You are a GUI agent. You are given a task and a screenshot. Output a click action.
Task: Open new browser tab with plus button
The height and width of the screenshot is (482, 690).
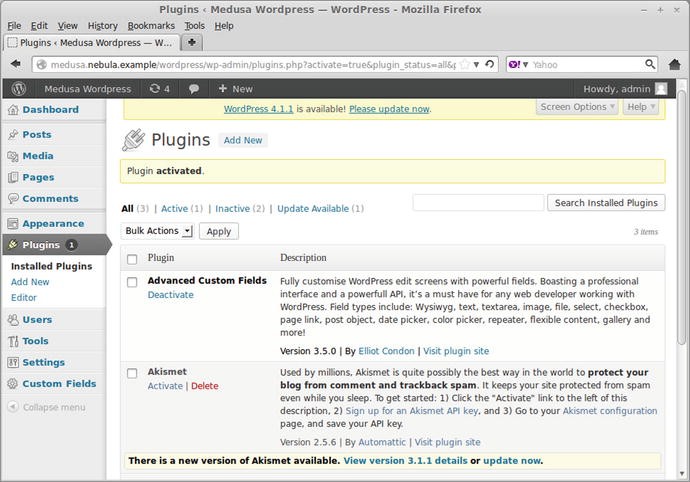pyautogui.click(x=192, y=42)
